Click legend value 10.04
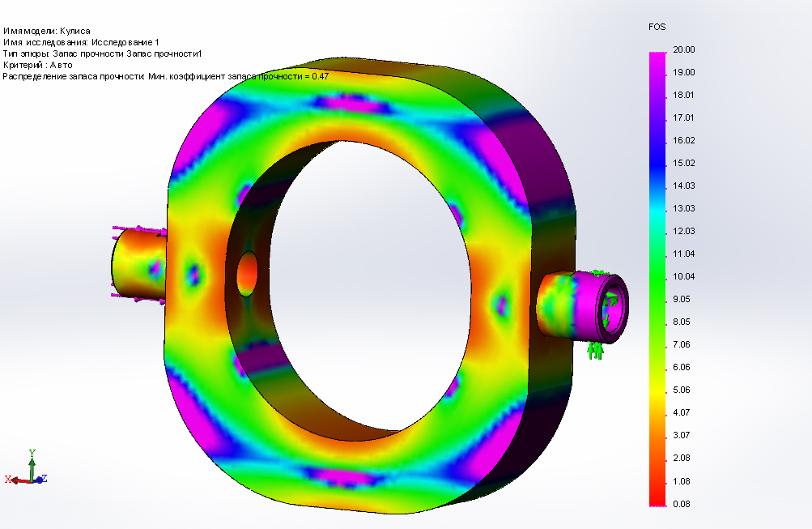The height and width of the screenshot is (529, 812). coord(683,277)
